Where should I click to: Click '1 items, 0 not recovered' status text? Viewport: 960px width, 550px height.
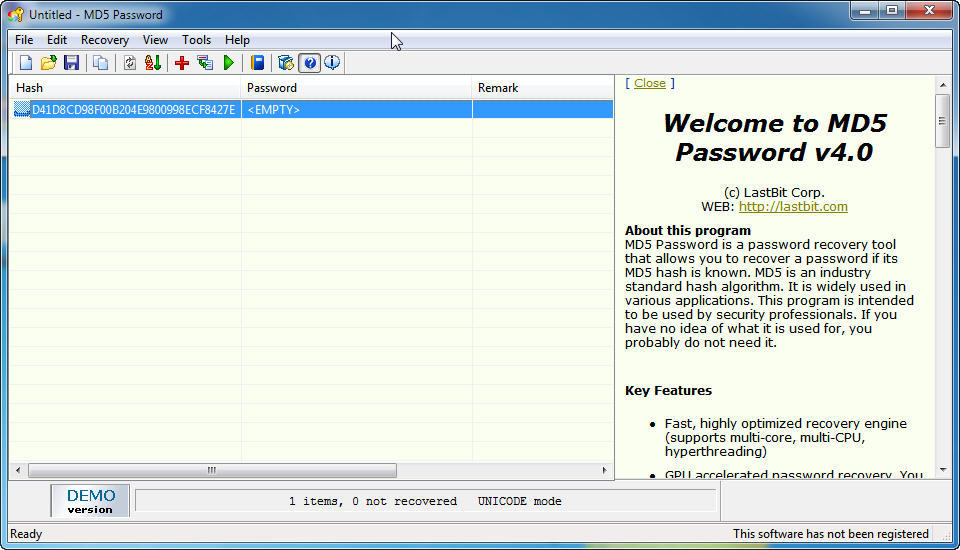pyautogui.click(x=372, y=501)
